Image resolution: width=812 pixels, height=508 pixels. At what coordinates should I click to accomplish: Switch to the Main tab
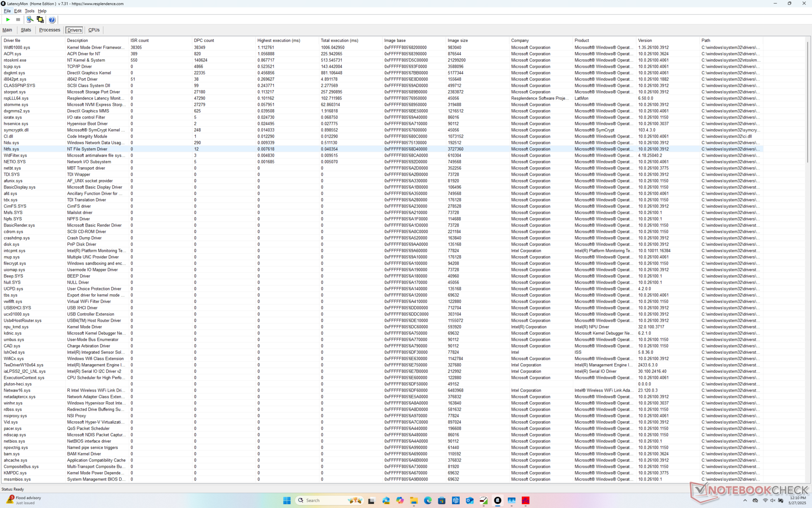click(x=7, y=30)
